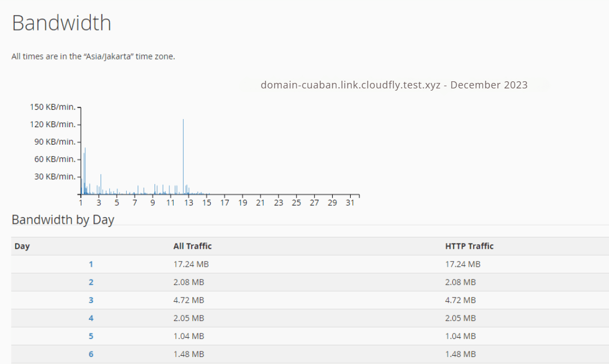The height and width of the screenshot is (364, 609).
Task: Click the "Day" column header
Action: pos(22,246)
